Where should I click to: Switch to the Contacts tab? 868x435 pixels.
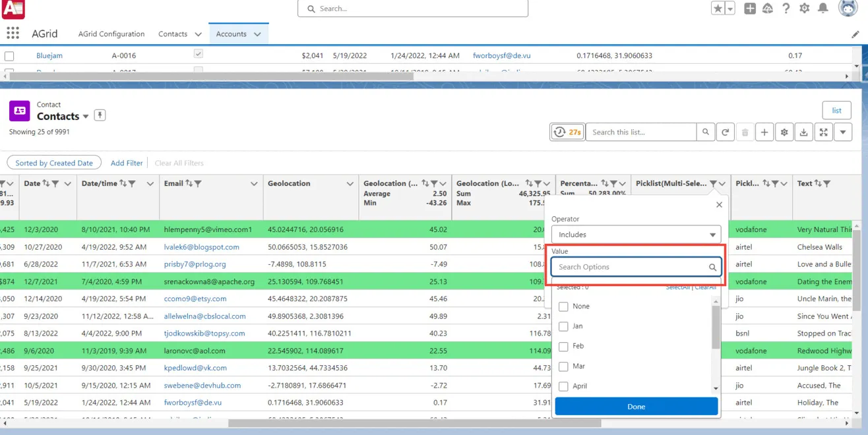[173, 34]
